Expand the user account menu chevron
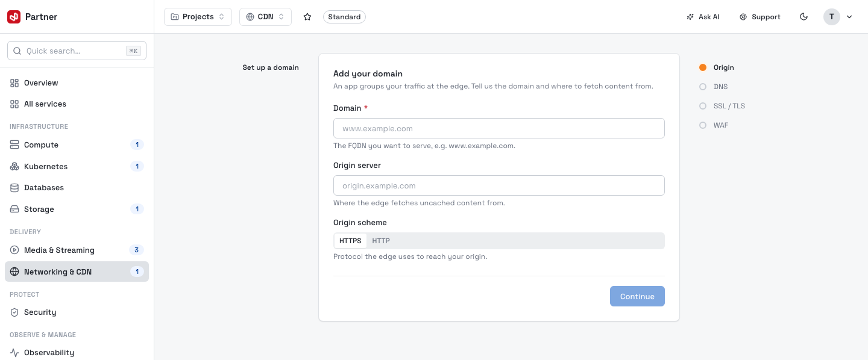868x360 pixels. pyautogui.click(x=849, y=17)
